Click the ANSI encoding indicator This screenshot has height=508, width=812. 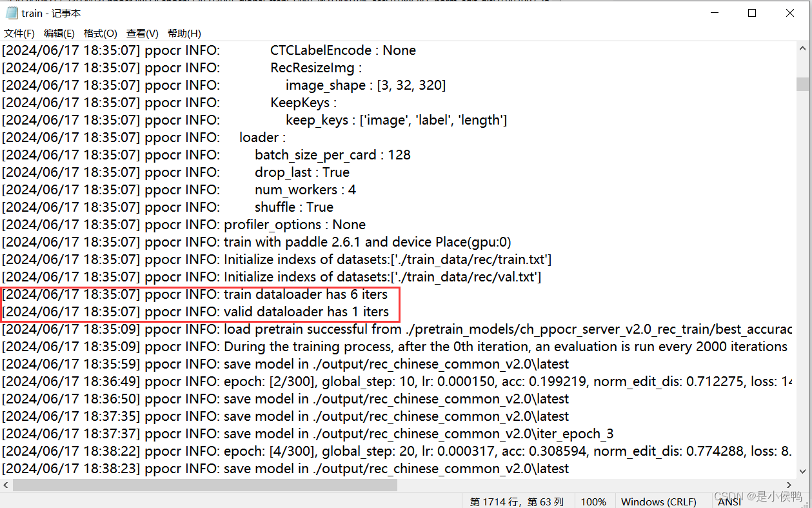point(729,502)
